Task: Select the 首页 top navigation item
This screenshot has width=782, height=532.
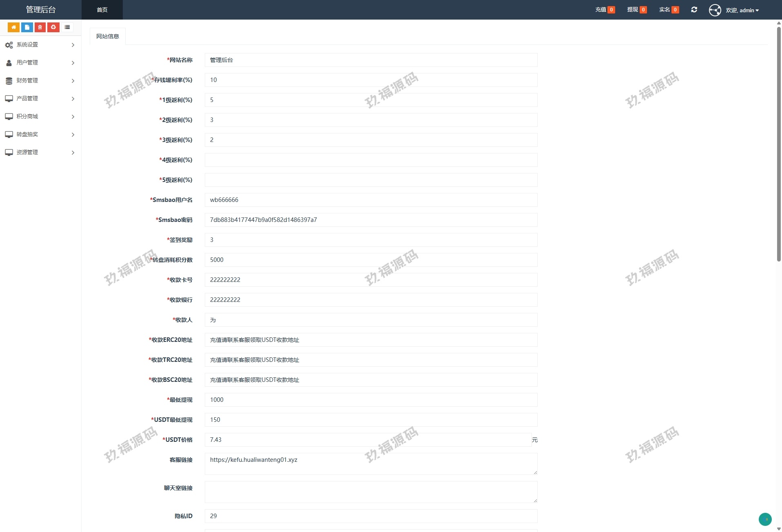Action: pos(102,10)
